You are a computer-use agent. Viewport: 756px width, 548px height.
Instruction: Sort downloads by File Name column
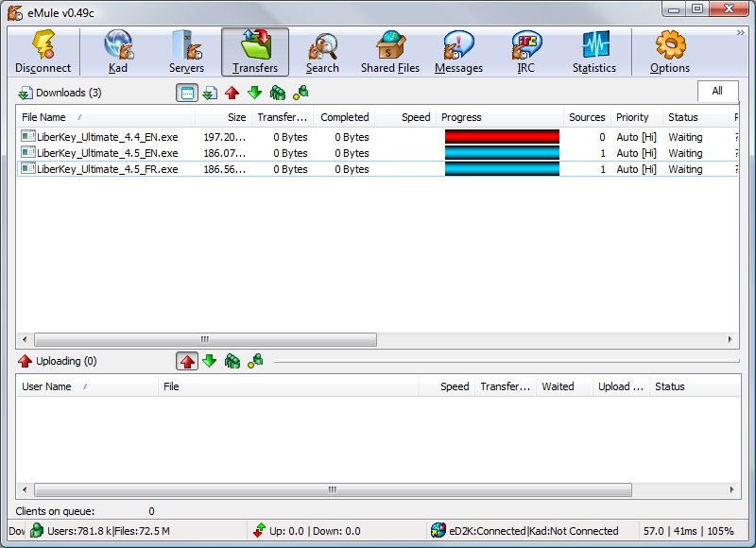pos(106,117)
